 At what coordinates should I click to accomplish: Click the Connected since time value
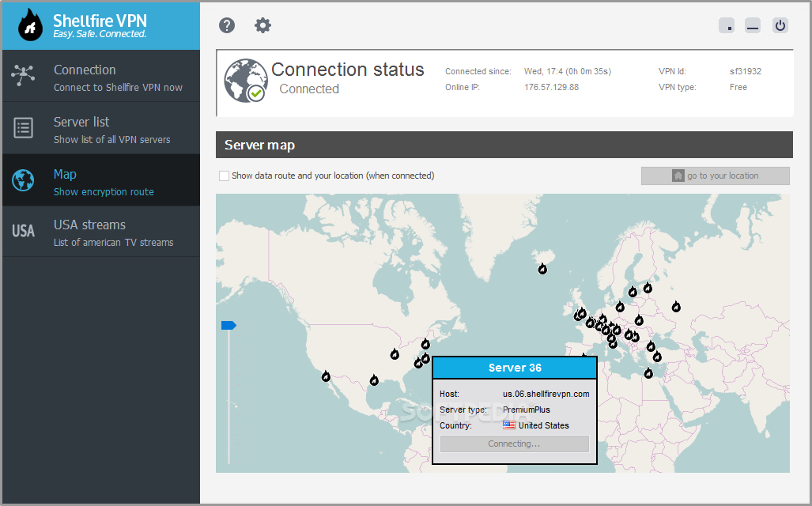[568, 71]
